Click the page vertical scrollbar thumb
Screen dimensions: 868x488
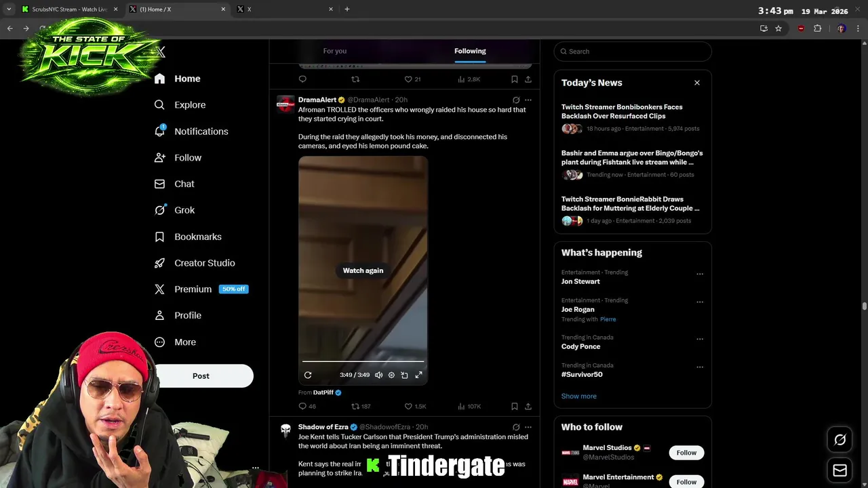[865, 306]
